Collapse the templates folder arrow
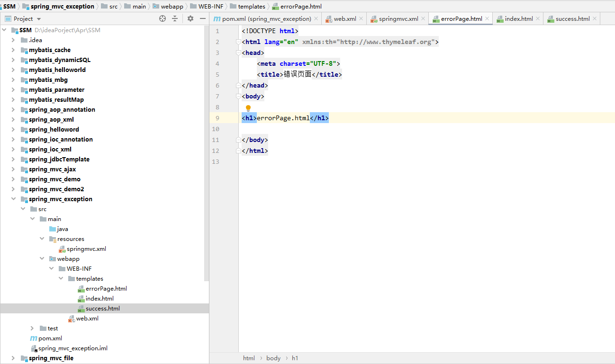This screenshot has height=364, width=615. 61,279
